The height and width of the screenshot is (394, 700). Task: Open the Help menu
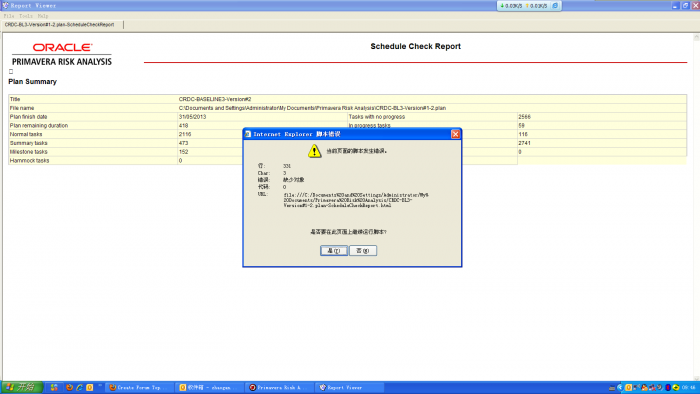(43, 16)
